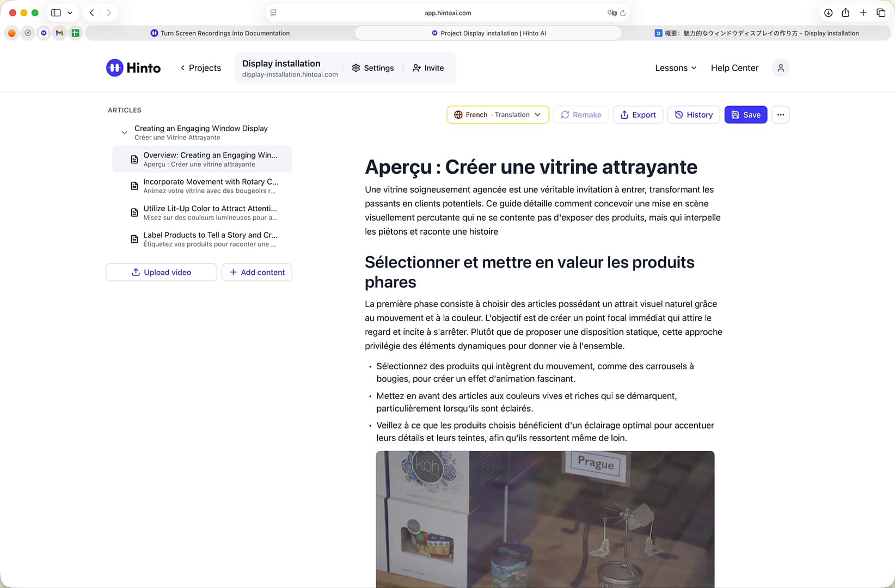
Task: Click the page translate icon in address bar
Action: [612, 13]
